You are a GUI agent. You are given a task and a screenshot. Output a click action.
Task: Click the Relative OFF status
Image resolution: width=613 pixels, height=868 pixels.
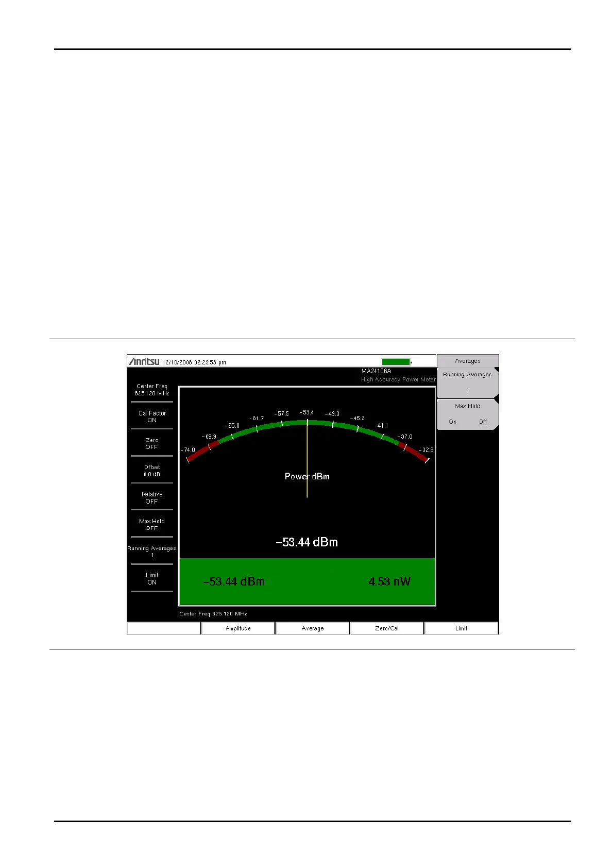(x=152, y=498)
